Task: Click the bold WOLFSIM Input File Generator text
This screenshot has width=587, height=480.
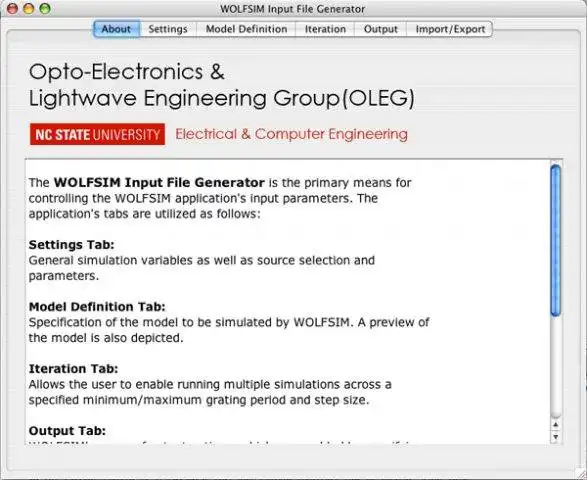Action: (159, 183)
